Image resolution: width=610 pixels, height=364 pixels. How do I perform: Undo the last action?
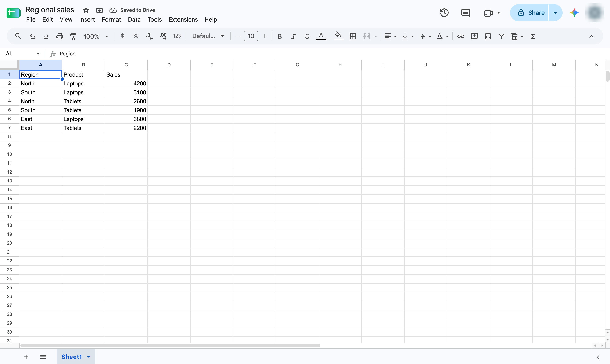pyautogui.click(x=32, y=36)
